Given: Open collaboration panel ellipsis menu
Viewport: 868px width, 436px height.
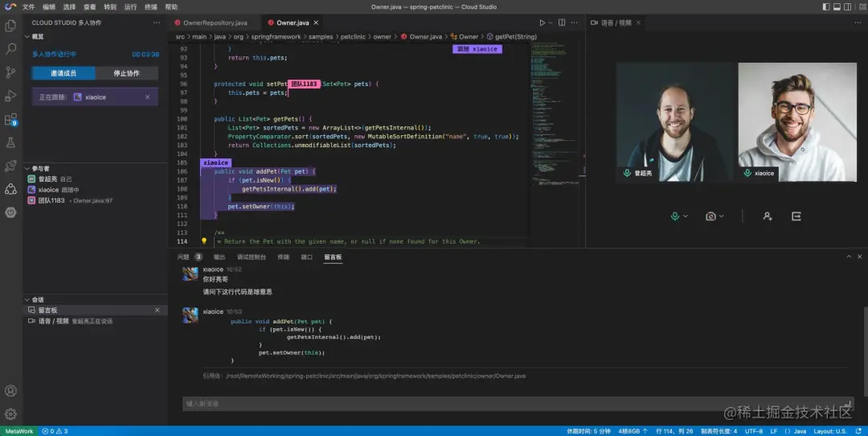Looking at the screenshot, I should [x=157, y=23].
